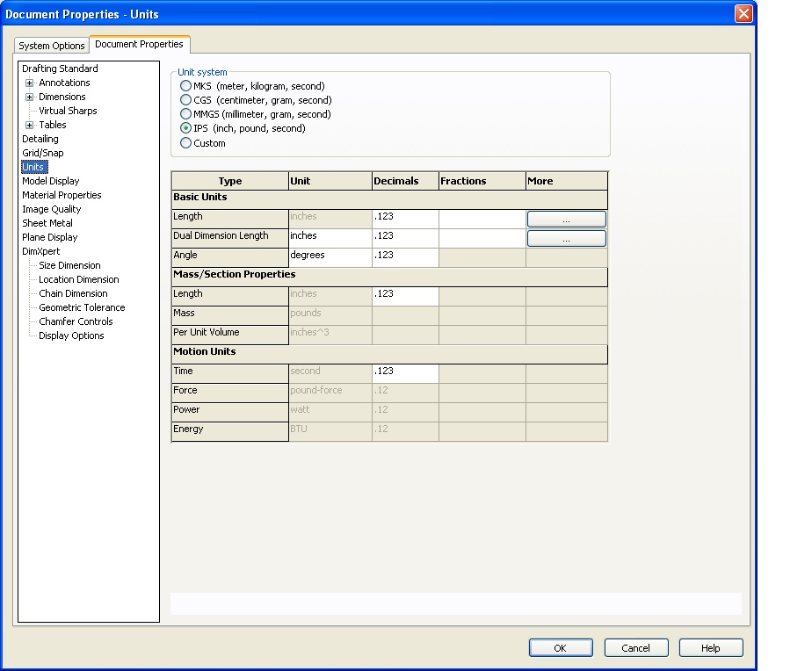
Task: Click the Cancel button
Action: [636, 647]
